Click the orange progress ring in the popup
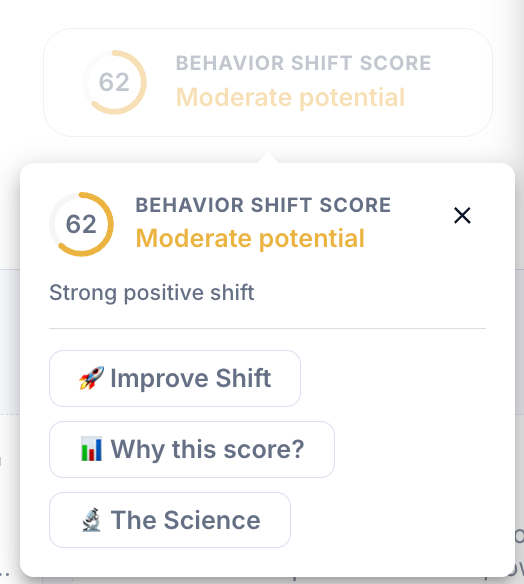Viewport: 524px width, 584px height. coord(82,224)
